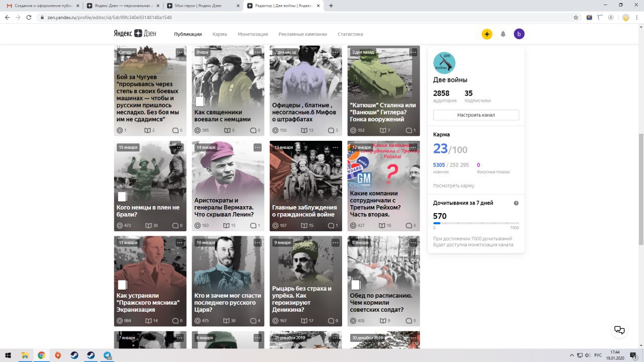Open options menu on 6 Мифов о штрафбатах card
The height and width of the screenshot is (362, 644).
click(336, 52)
